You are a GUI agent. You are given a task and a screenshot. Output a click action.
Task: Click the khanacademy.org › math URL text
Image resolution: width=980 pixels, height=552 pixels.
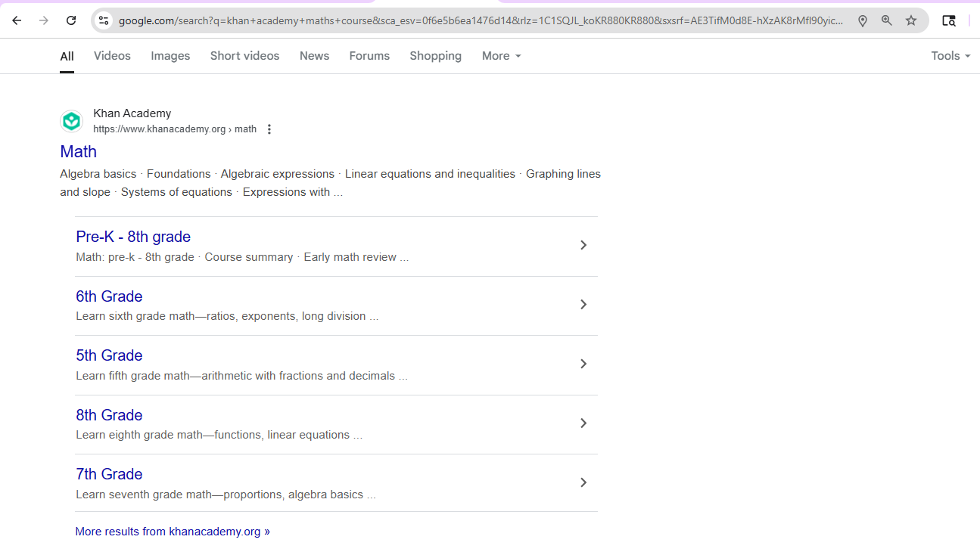(x=175, y=129)
